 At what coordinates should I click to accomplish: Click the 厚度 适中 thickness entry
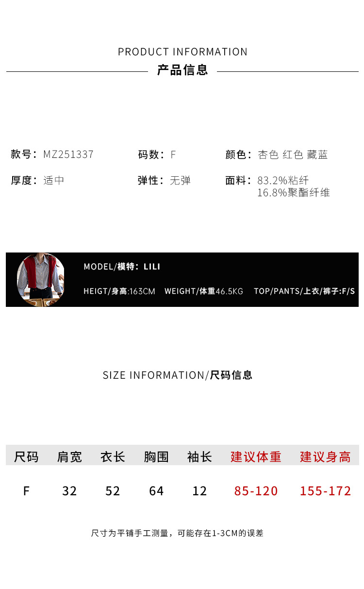click(x=37, y=181)
